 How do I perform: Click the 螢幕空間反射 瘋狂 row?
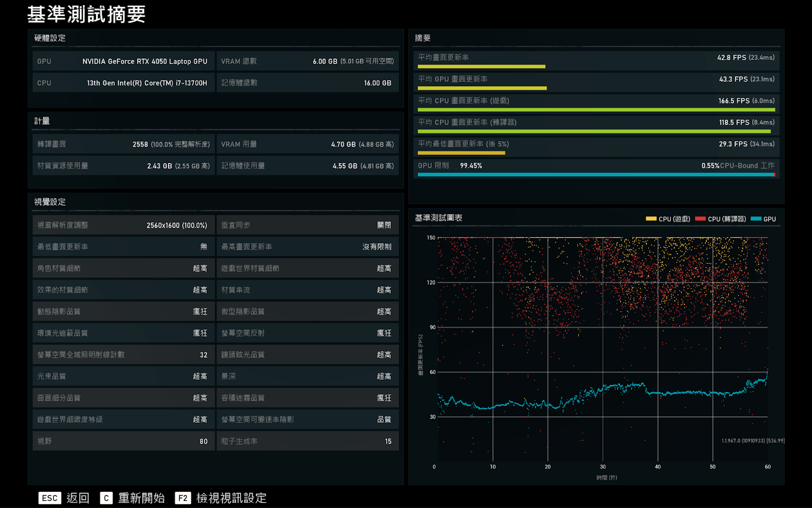click(x=308, y=333)
